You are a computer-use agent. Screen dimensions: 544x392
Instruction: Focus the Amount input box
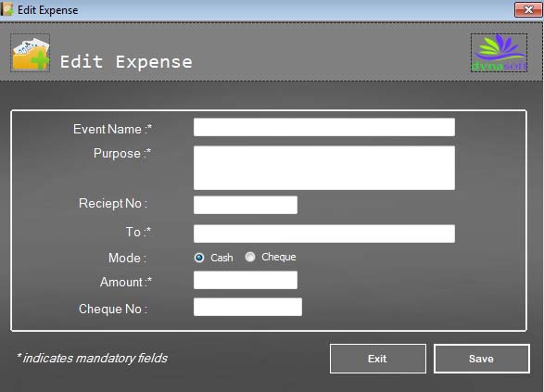pyautogui.click(x=246, y=280)
